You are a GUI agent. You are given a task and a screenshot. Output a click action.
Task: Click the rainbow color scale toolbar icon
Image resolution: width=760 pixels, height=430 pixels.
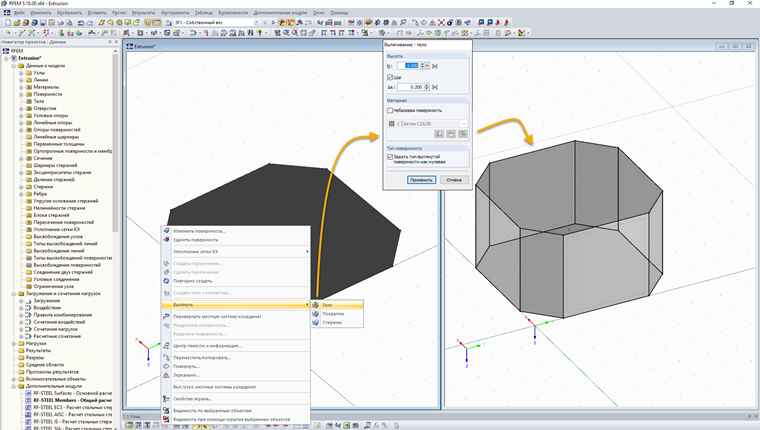[521, 32]
